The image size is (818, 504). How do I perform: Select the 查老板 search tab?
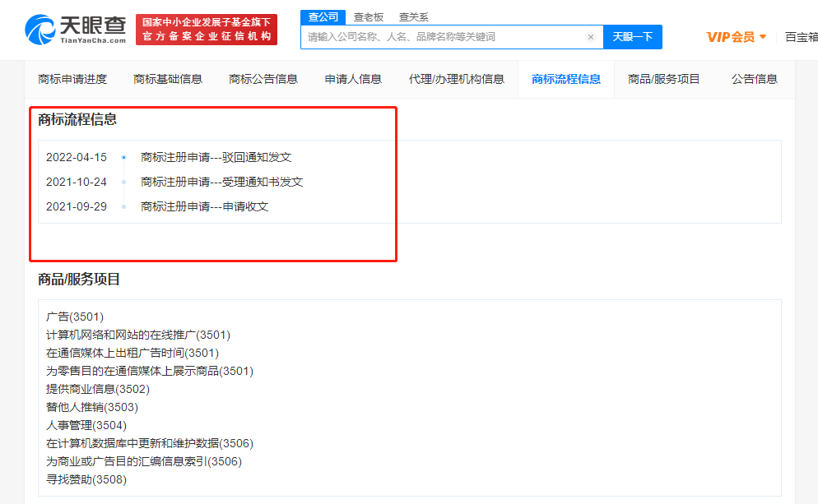click(369, 17)
